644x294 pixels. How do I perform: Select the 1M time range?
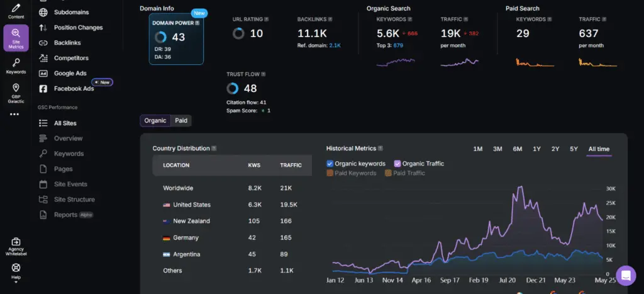(478, 149)
